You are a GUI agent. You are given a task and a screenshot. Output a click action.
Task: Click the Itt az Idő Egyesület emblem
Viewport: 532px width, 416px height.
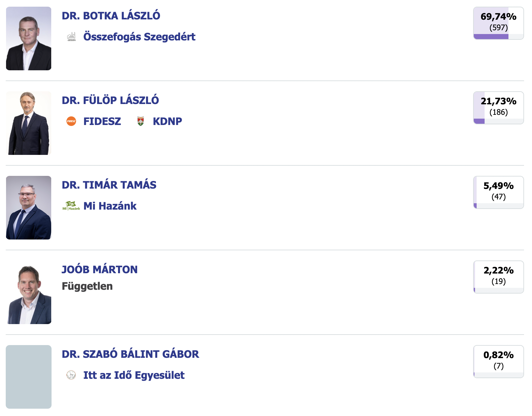71,375
